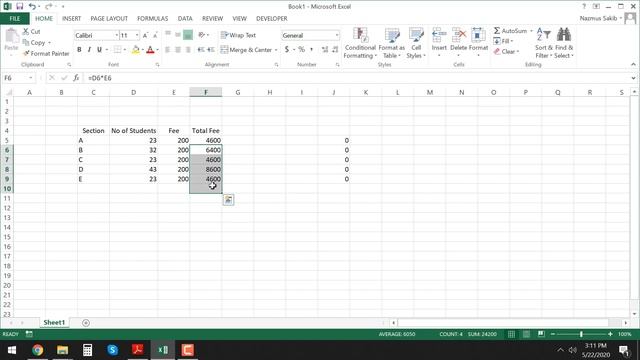This screenshot has width=640, height=360.
Task: Switch to the FORMULAS tab
Action: point(152,19)
